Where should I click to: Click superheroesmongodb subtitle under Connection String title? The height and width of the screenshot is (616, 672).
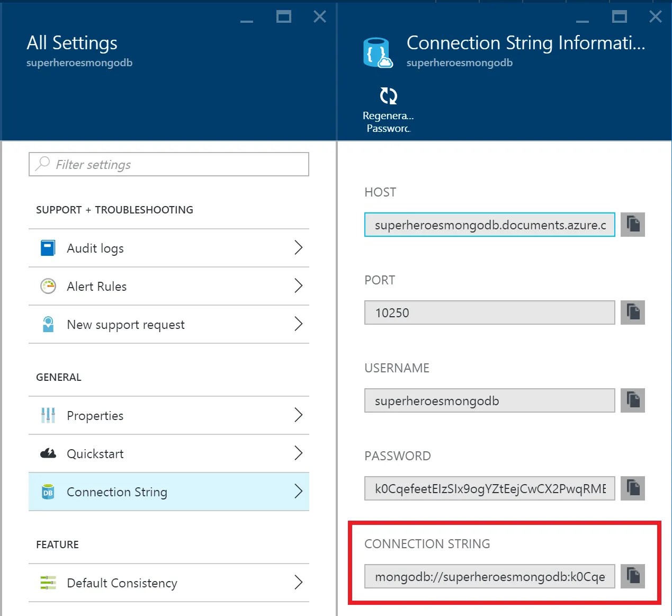[x=460, y=63]
